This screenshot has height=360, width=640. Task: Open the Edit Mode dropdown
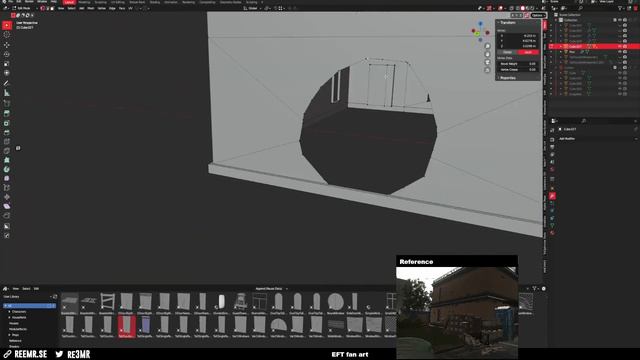tap(24, 8)
